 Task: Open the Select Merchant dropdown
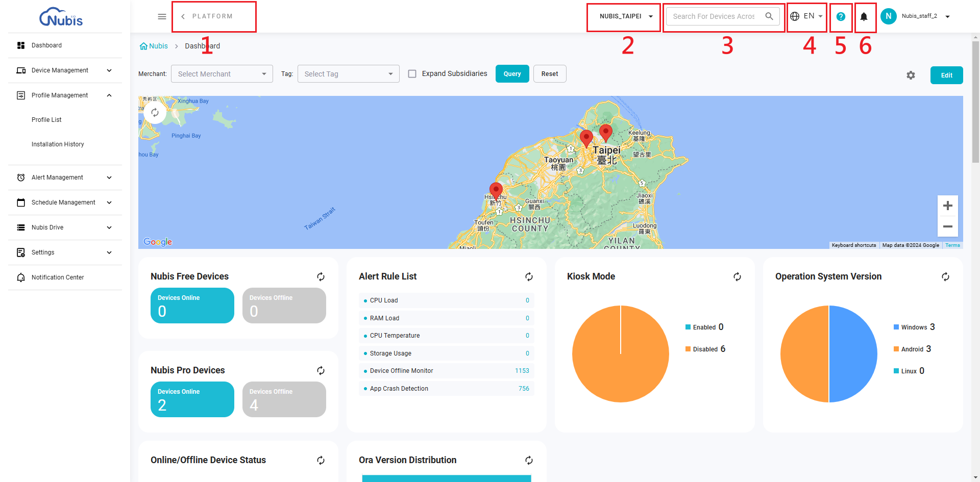pyautogui.click(x=222, y=74)
